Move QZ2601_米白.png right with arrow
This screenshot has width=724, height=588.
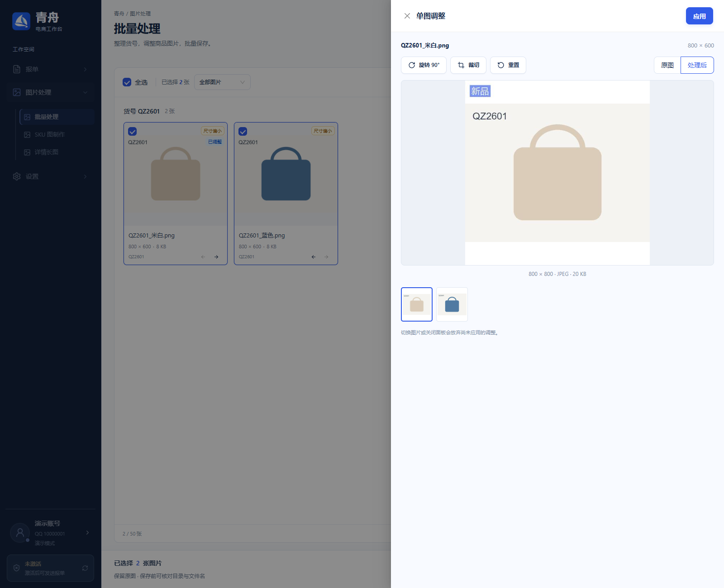coord(216,257)
